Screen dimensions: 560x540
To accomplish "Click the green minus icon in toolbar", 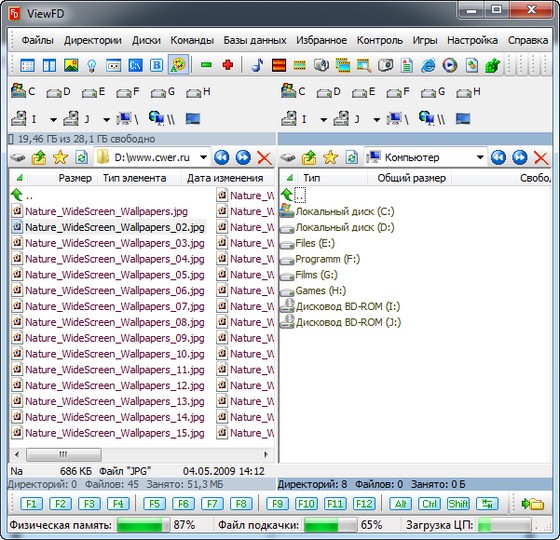I will [206, 65].
